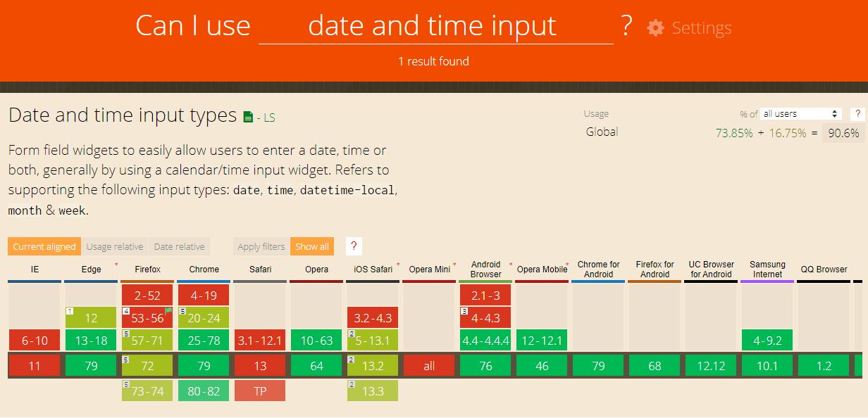Click note 2 marker on iOS Safari 13.2
Image resolution: width=868 pixels, height=418 pixels.
point(352,359)
